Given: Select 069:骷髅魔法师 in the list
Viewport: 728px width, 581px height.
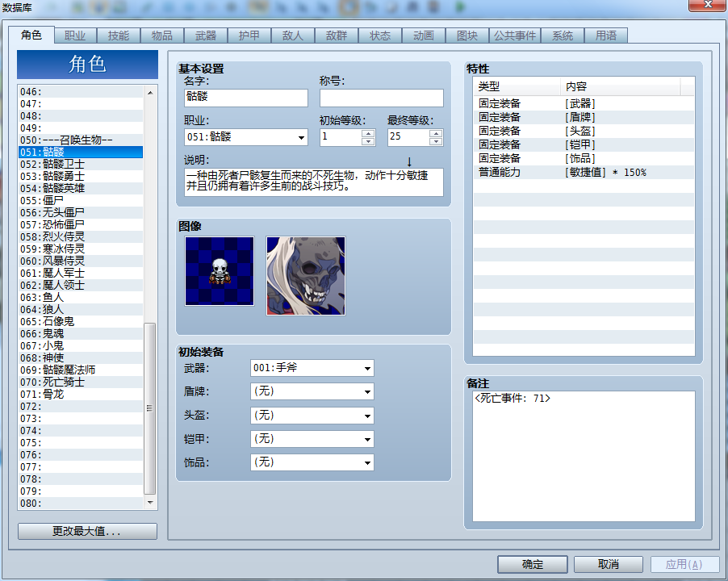Looking at the screenshot, I should pyautogui.click(x=81, y=370).
